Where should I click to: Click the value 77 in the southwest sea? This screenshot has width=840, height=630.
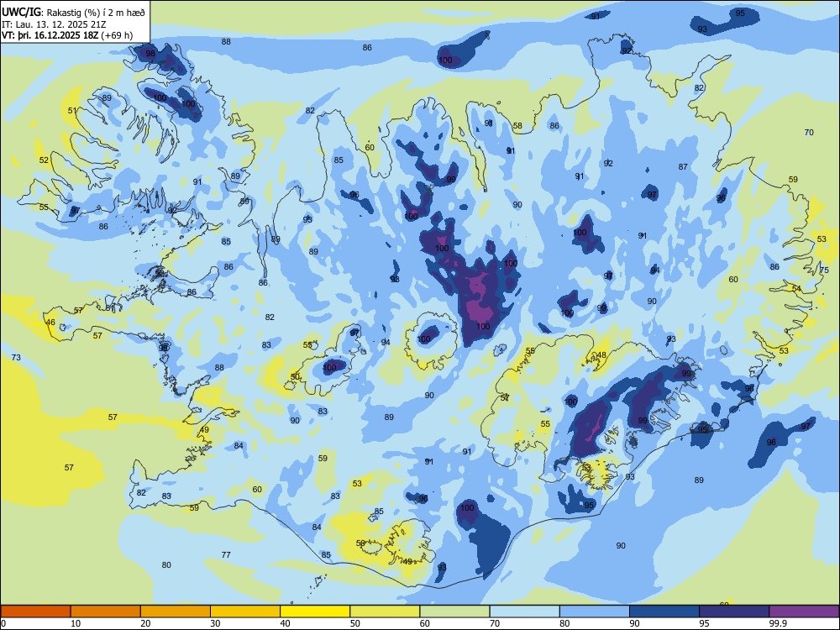tap(226, 555)
